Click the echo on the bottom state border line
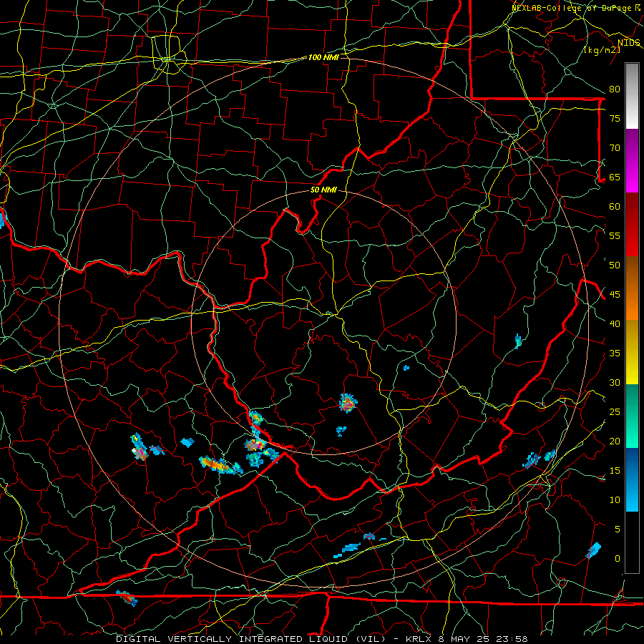The image size is (644, 644). (127, 598)
